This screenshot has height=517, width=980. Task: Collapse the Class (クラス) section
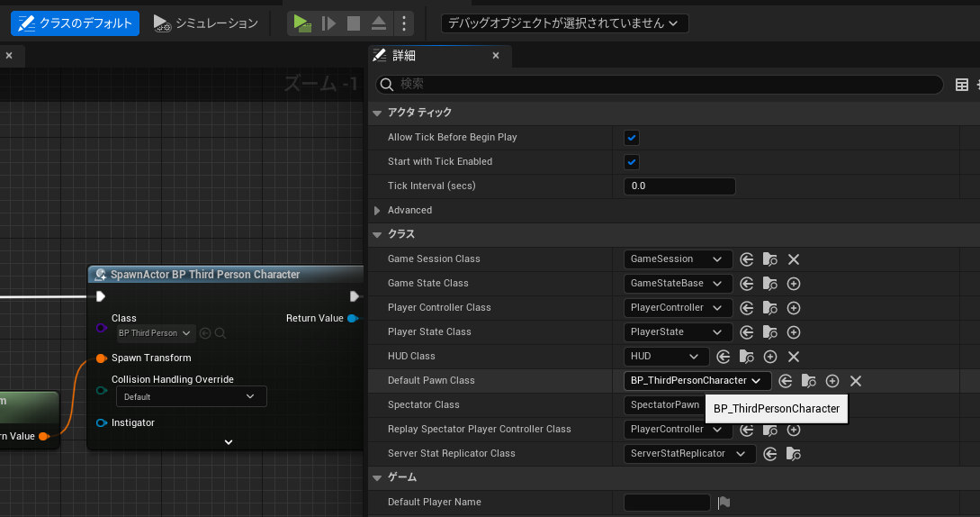377,235
